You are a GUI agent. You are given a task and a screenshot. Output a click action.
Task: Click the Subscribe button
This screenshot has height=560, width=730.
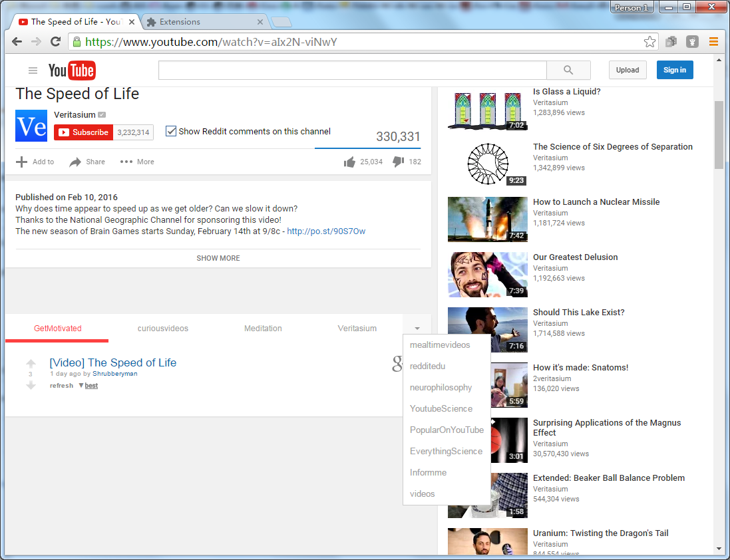(83, 132)
